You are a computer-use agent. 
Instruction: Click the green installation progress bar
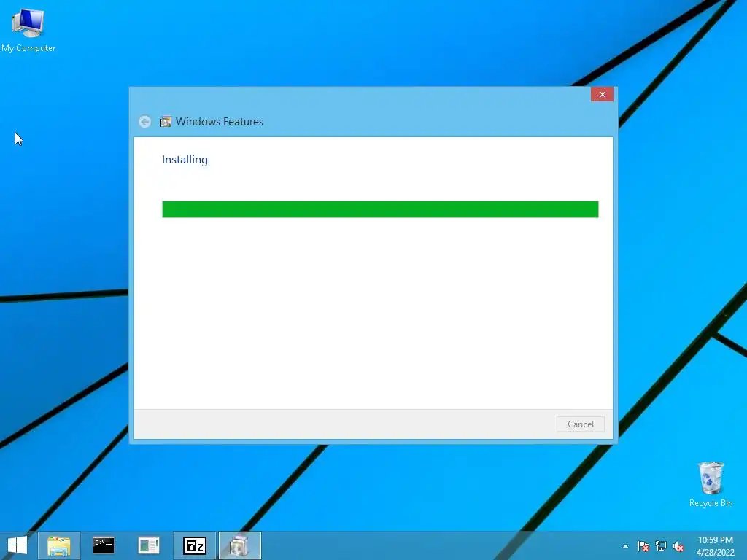coord(380,209)
